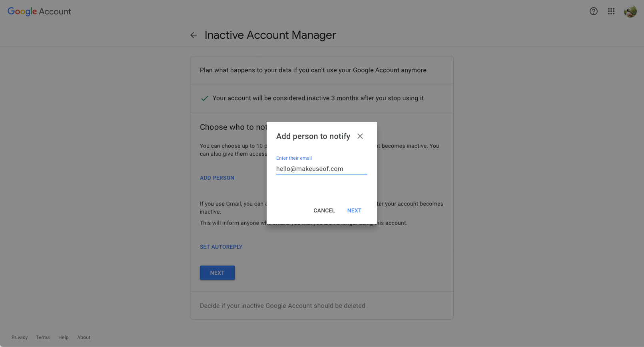Click the green checkmark icon
This screenshot has width=644, height=347.
tap(204, 98)
